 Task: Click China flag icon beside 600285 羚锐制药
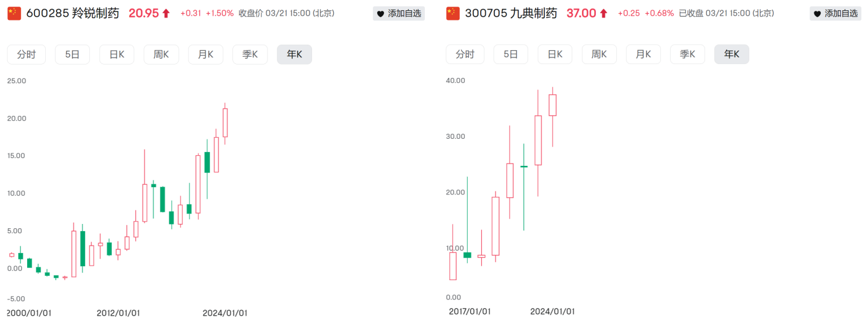click(x=14, y=13)
